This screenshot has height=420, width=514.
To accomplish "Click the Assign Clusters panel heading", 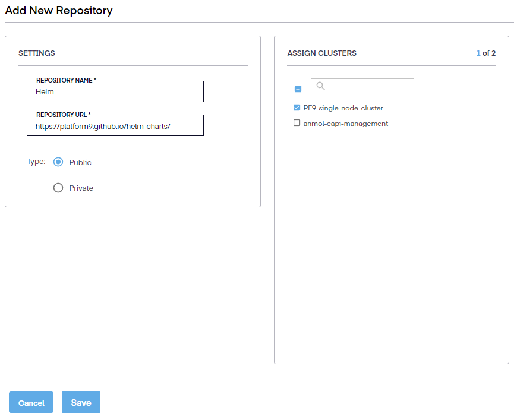I will coord(321,53).
